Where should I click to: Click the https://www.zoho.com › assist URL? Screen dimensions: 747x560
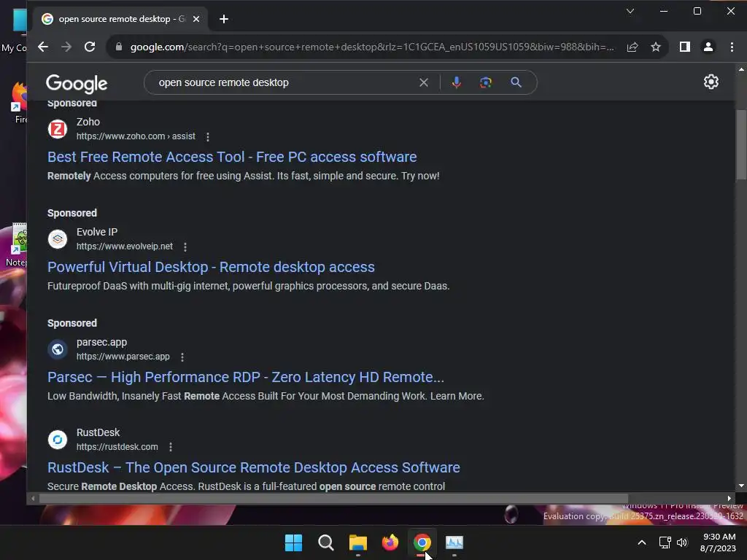[x=136, y=136]
